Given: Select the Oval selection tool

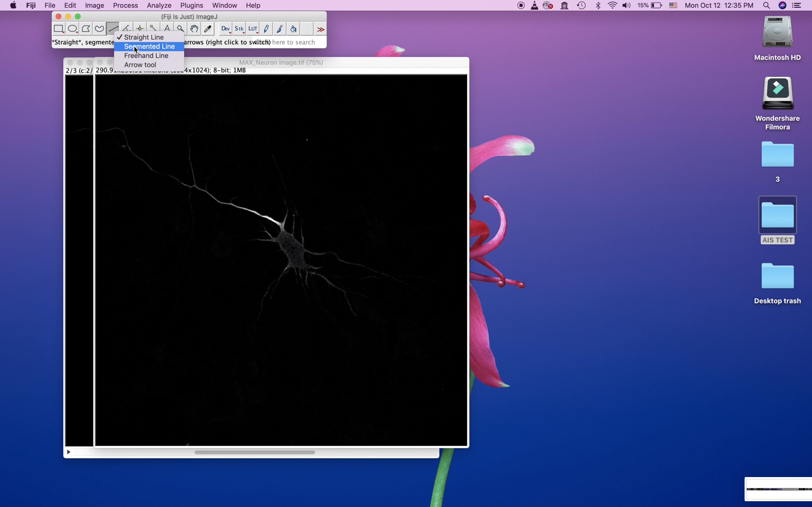Looking at the screenshot, I should pos(72,29).
